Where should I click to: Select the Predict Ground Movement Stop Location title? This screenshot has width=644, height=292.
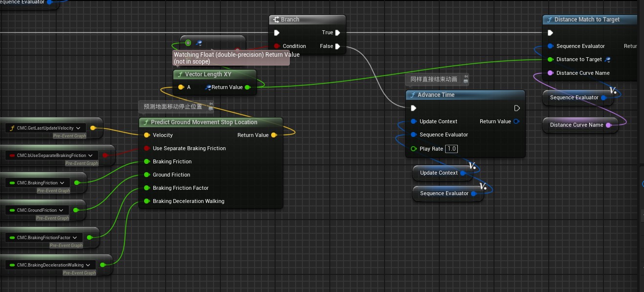[204, 122]
